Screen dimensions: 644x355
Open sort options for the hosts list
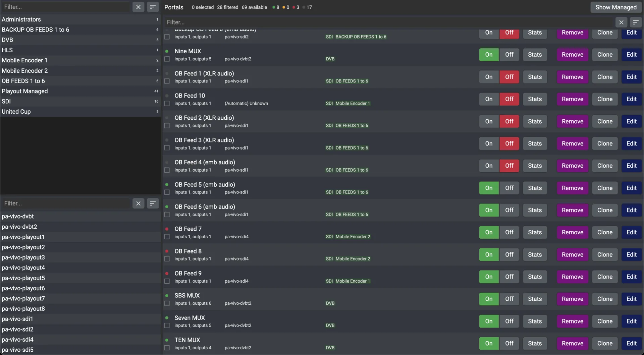click(x=153, y=203)
